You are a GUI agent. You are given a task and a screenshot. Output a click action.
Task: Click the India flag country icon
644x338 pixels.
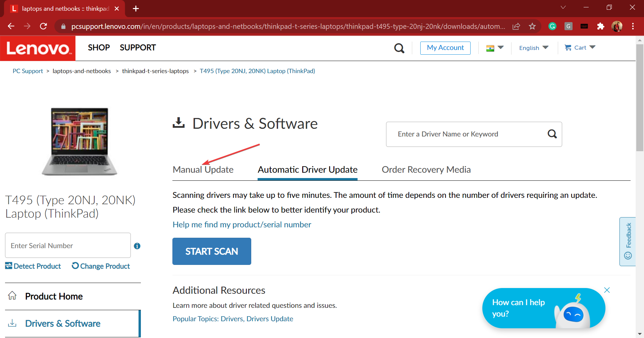(490, 48)
